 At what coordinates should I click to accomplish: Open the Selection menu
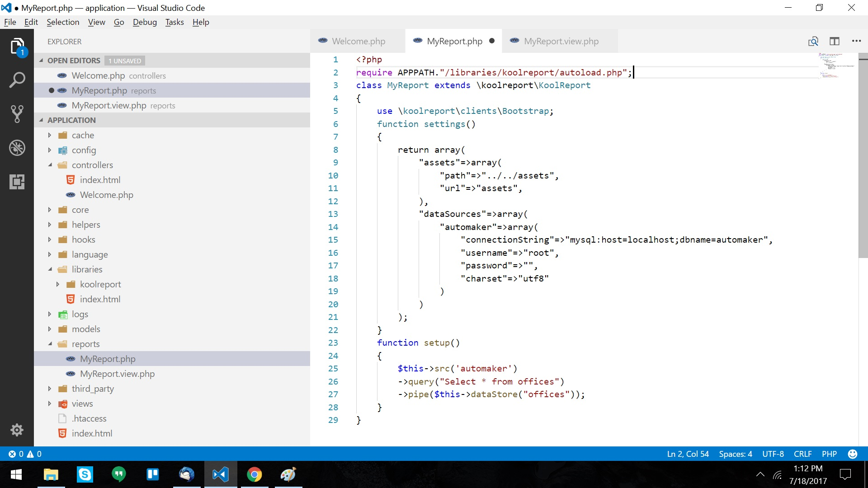[63, 22]
